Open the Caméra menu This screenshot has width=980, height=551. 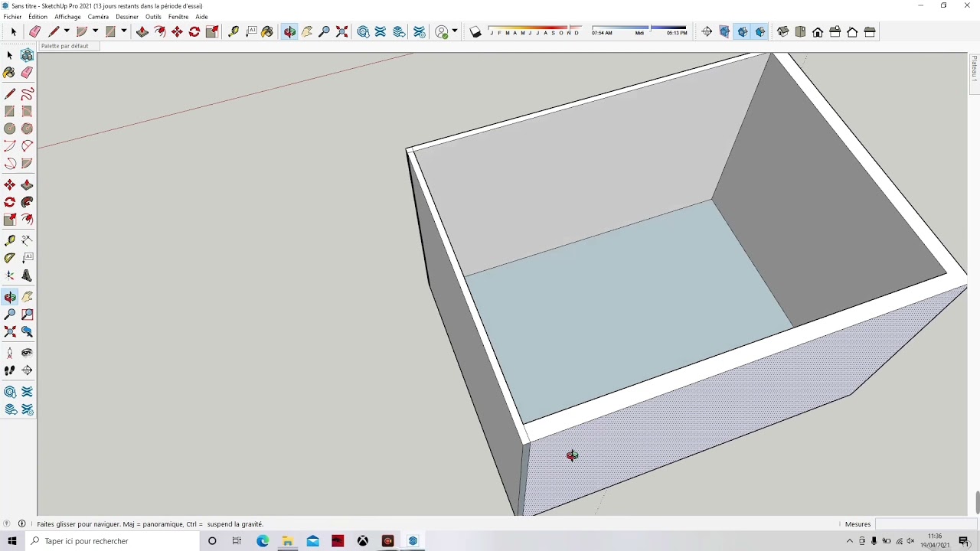98,17
